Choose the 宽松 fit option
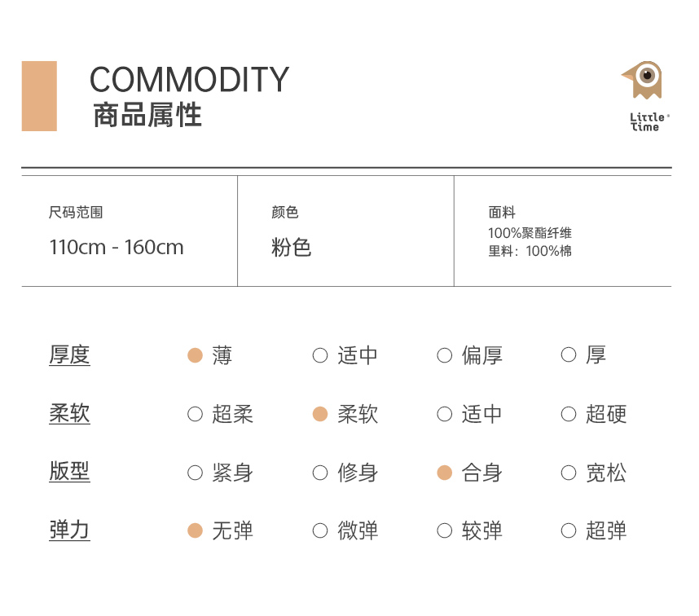 569,473
